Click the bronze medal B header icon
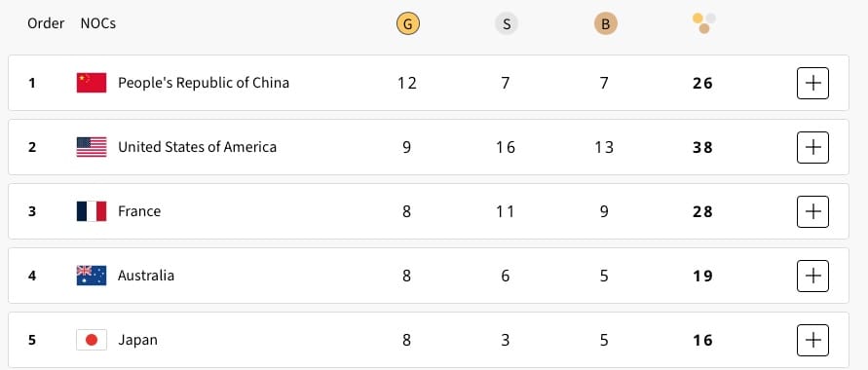This screenshot has width=868, height=370. click(x=606, y=23)
